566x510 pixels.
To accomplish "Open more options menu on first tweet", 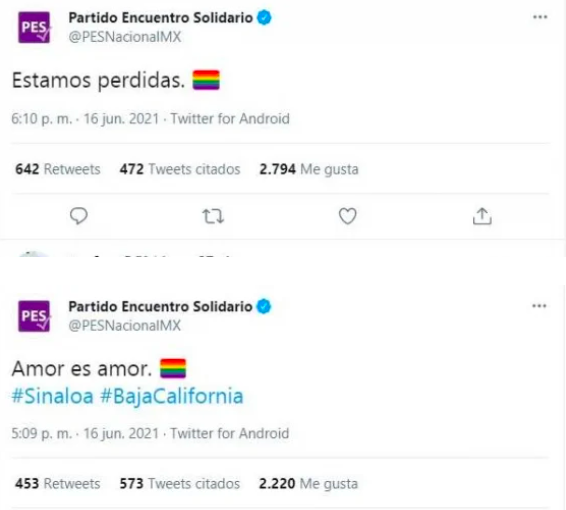I will 540,17.
